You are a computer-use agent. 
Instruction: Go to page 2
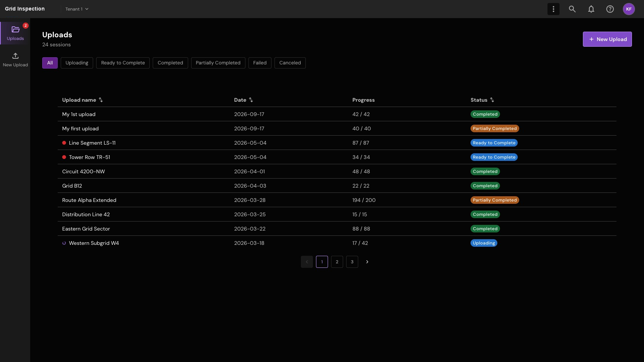337,262
